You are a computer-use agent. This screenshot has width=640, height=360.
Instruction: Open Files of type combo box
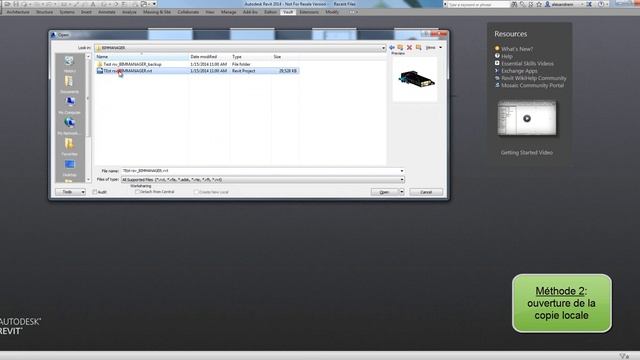(x=262, y=180)
